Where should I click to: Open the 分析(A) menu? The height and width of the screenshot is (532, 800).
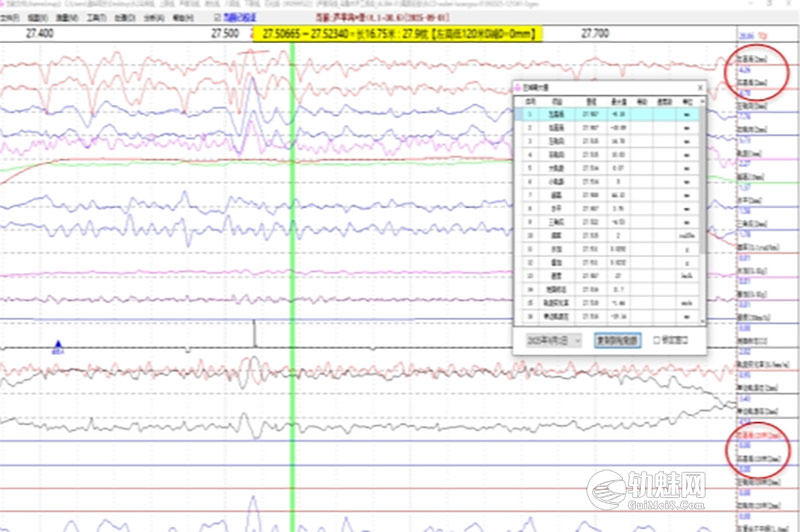point(155,18)
